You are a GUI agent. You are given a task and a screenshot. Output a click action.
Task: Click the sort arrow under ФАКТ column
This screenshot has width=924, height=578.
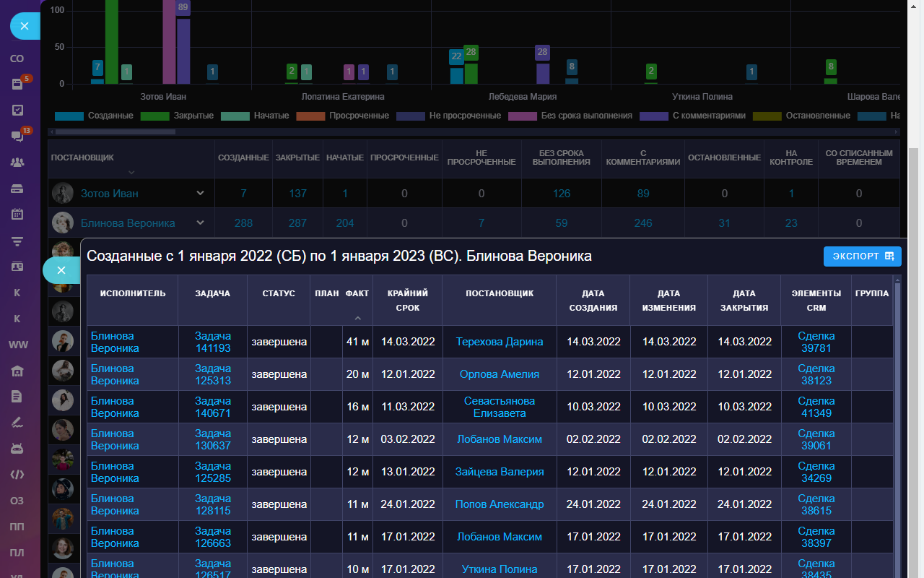pos(357,318)
